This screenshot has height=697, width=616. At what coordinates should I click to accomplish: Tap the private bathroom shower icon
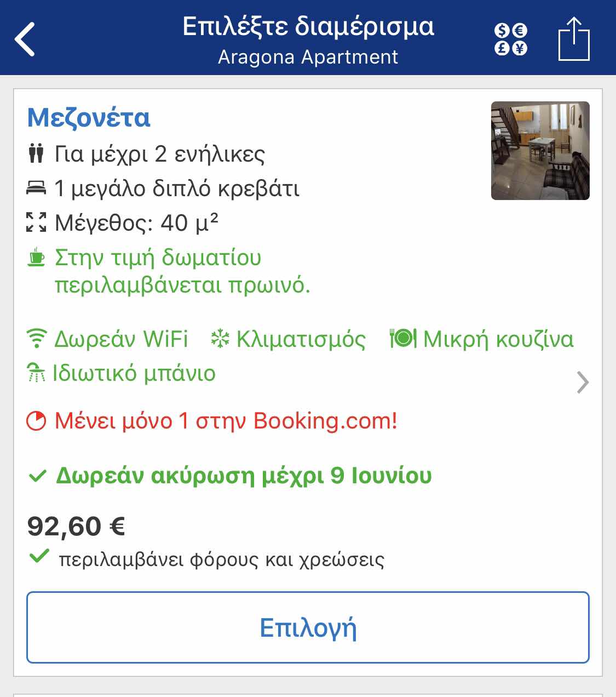pos(36,373)
